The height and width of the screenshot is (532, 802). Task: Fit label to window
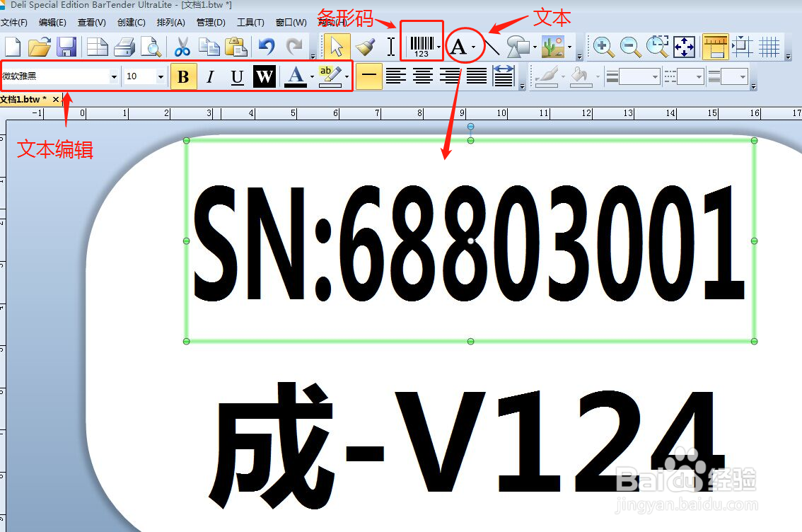pyautogui.click(x=685, y=47)
